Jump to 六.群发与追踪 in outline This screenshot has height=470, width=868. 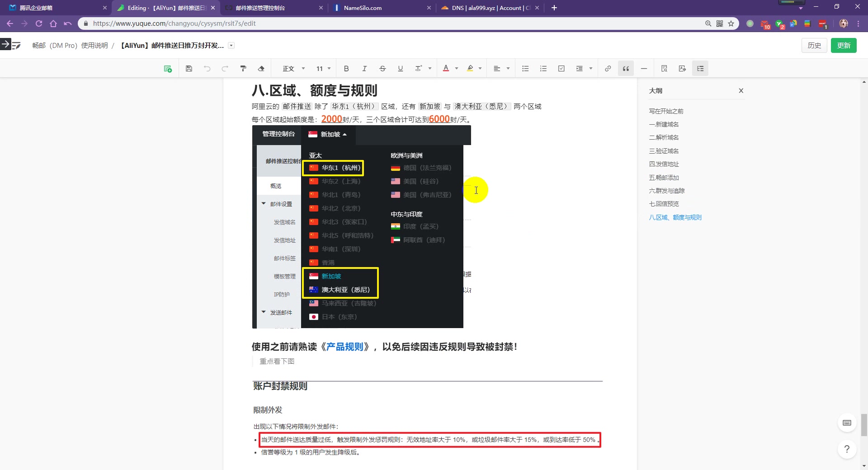tap(667, 191)
